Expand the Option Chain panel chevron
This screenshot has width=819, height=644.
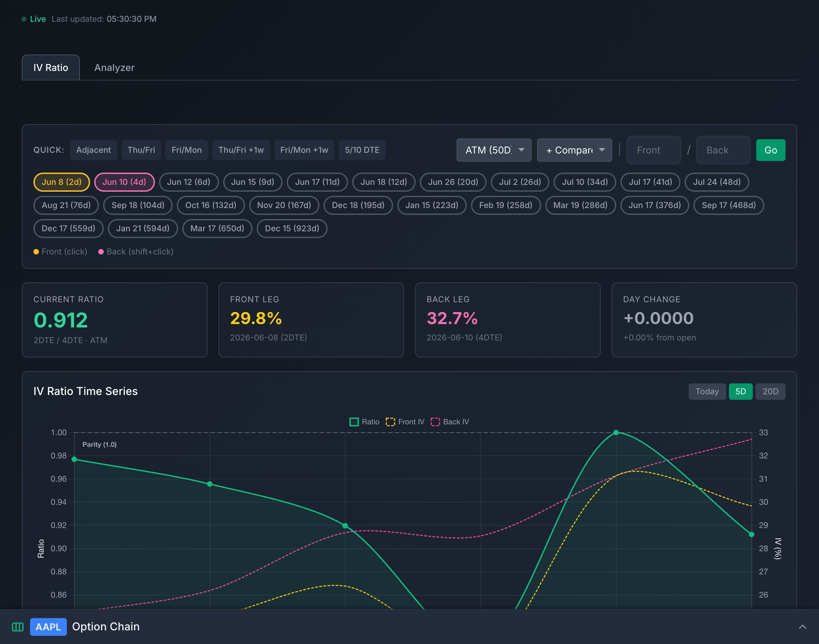802,627
